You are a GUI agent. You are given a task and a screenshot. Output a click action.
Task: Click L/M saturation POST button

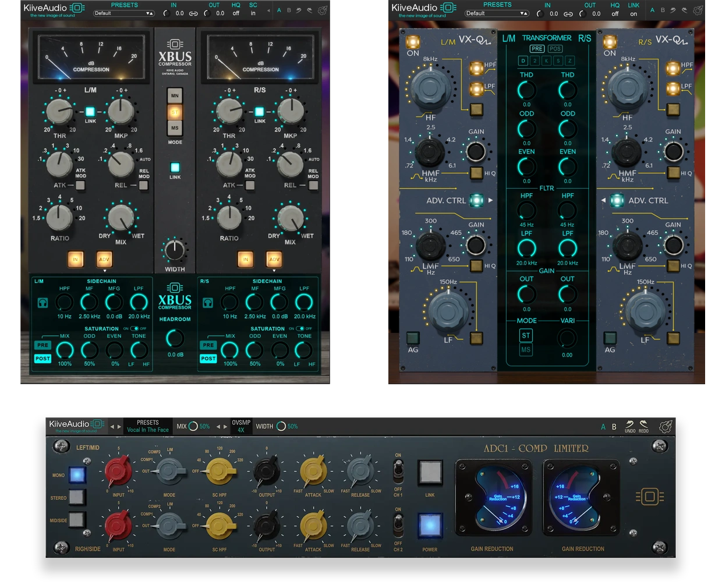click(43, 359)
